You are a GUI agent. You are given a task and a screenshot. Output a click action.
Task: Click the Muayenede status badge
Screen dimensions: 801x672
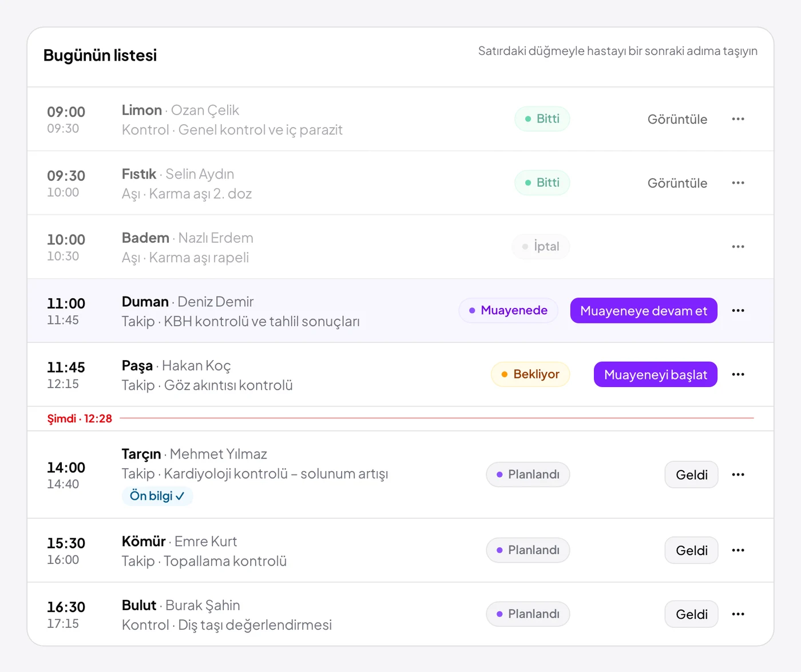point(508,311)
